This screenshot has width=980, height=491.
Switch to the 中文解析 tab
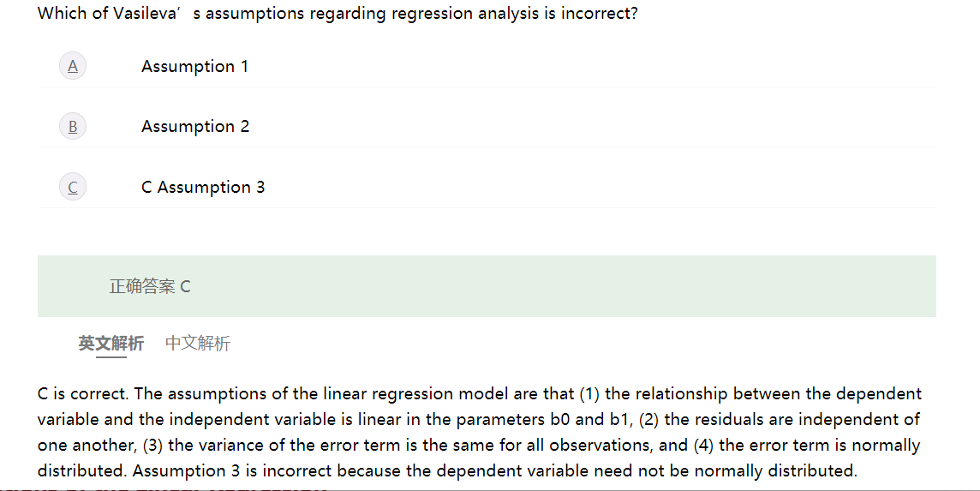pyautogui.click(x=198, y=344)
